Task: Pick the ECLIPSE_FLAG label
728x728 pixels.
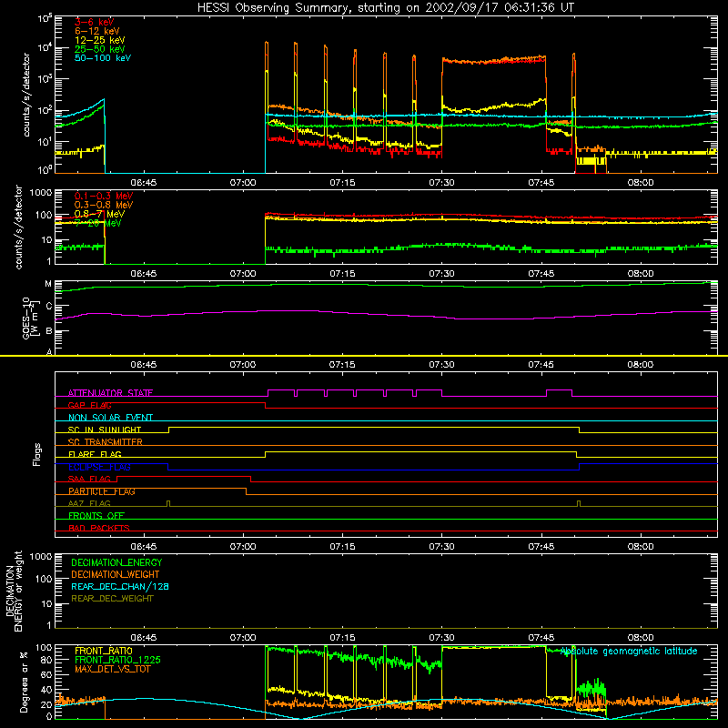Action: click(x=99, y=467)
